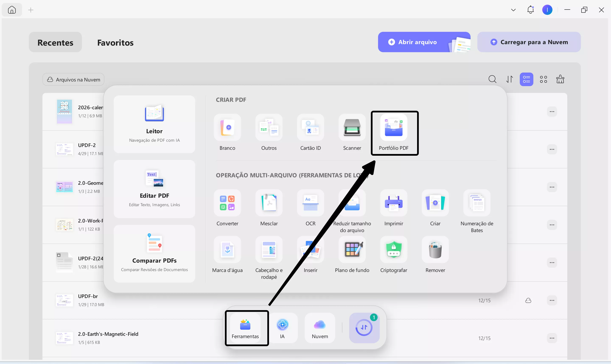Expand the top bar chevron menu
Viewport: 611px width, 364px height.
513,10
